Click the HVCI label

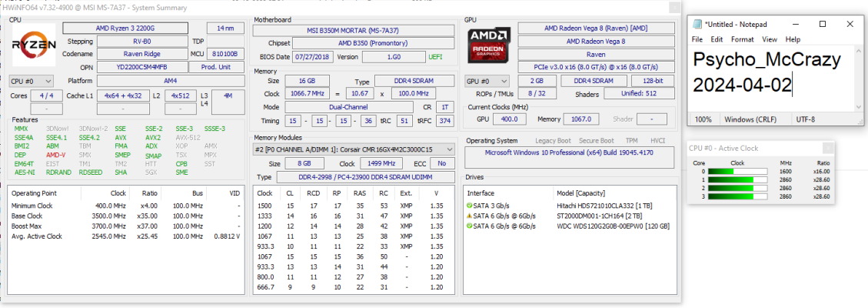pos(657,141)
